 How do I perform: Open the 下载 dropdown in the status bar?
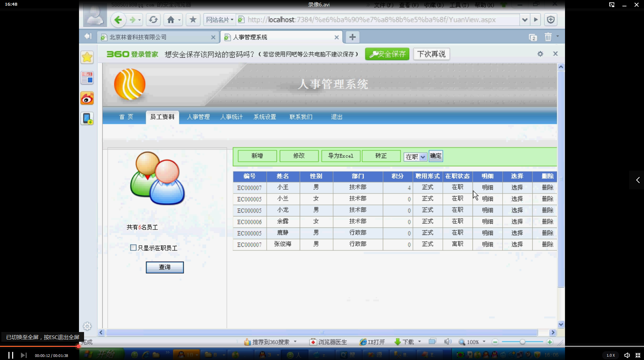pyautogui.click(x=420, y=342)
